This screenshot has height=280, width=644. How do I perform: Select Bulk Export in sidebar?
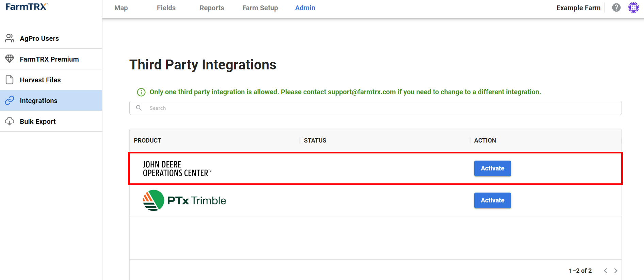tap(51, 121)
